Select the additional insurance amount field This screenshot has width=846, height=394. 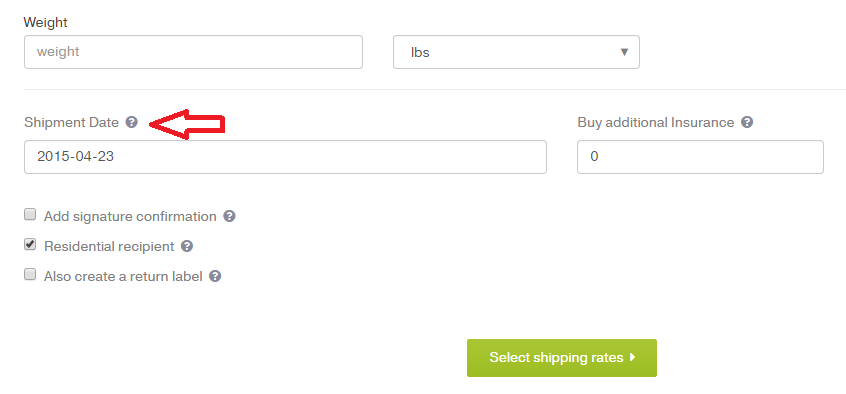click(x=700, y=157)
